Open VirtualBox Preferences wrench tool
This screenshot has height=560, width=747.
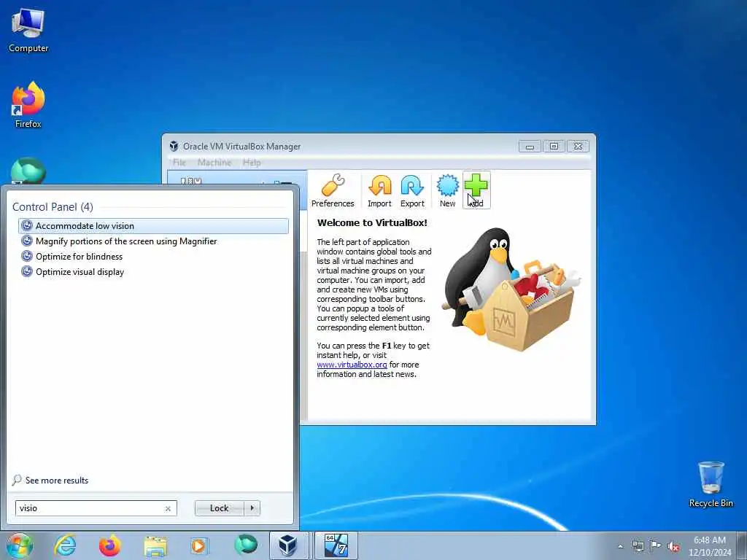pos(333,190)
